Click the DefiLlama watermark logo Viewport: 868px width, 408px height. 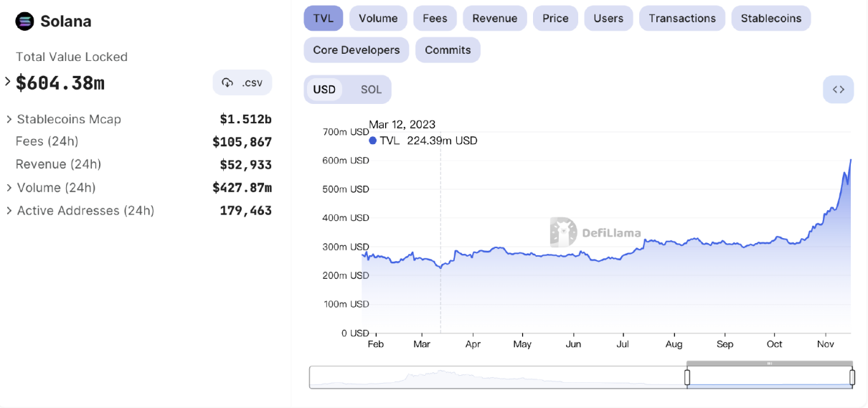[x=564, y=232]
